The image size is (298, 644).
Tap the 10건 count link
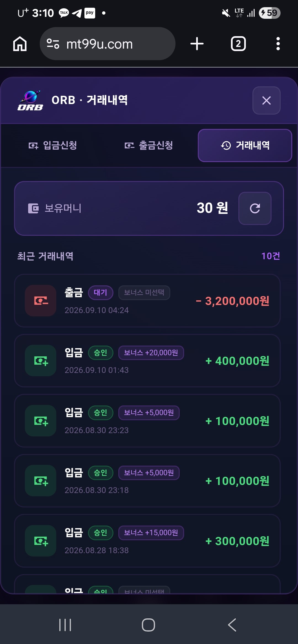271,256
